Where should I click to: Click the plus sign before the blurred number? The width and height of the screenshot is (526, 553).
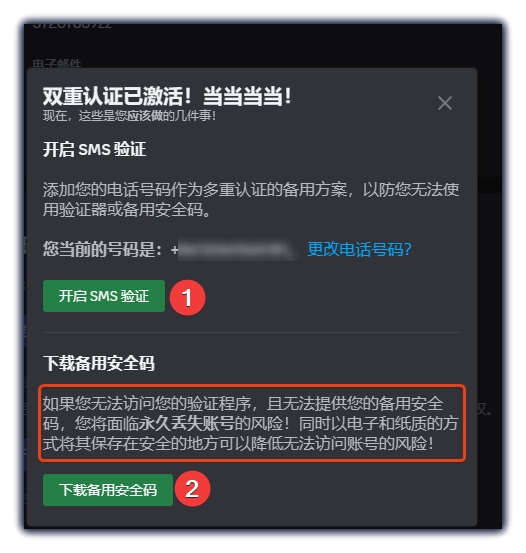click(x=174, y=250)
